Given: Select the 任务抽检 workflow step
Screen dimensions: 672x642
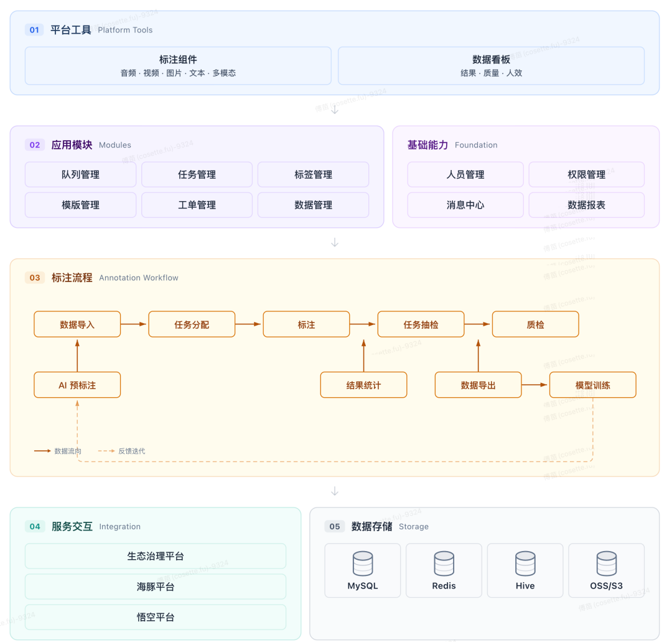Looking at the screenshot, I should 421,324.
